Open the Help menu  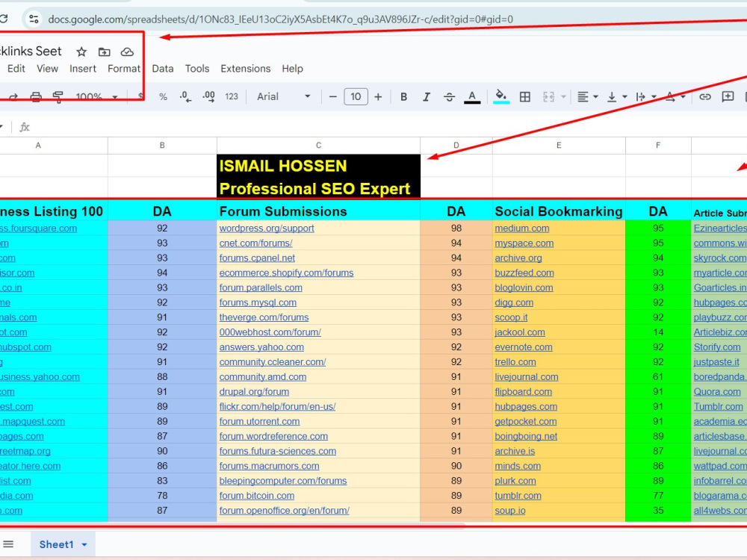[293, 69]
